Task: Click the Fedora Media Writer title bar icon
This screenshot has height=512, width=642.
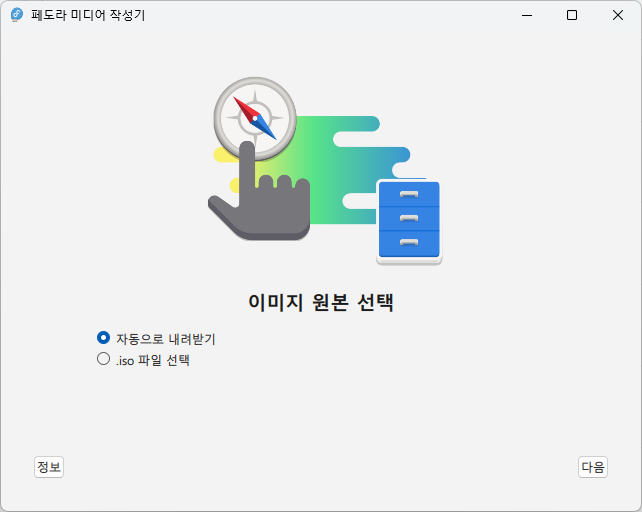Action: point(16,15)
